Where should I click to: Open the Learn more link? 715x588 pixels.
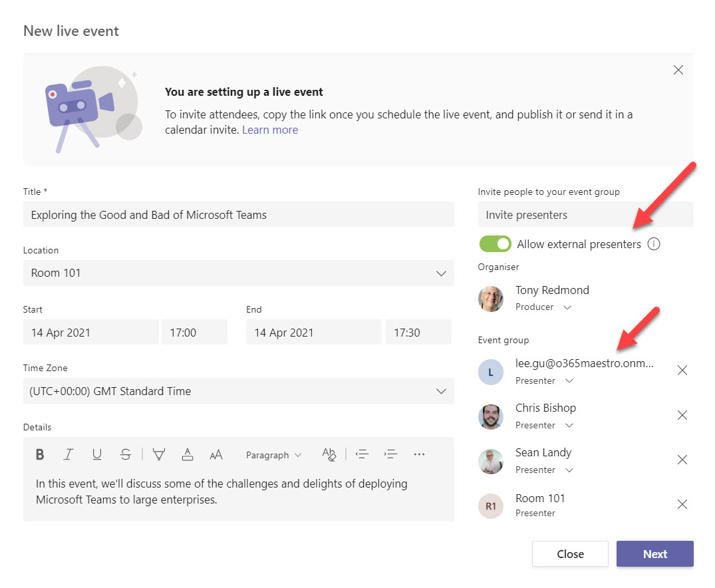tap(270, 130)
